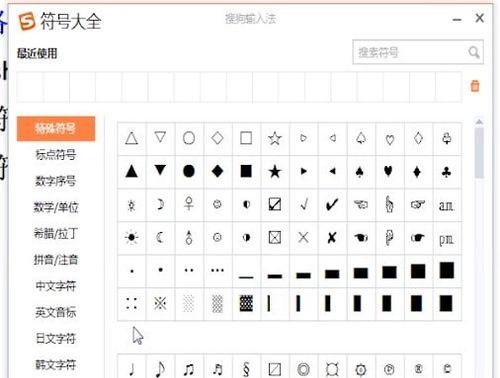Click the symbol list scrollbar thumb
Image resolution: width=500 pixels, height=378 pixels.
[479, 153]
